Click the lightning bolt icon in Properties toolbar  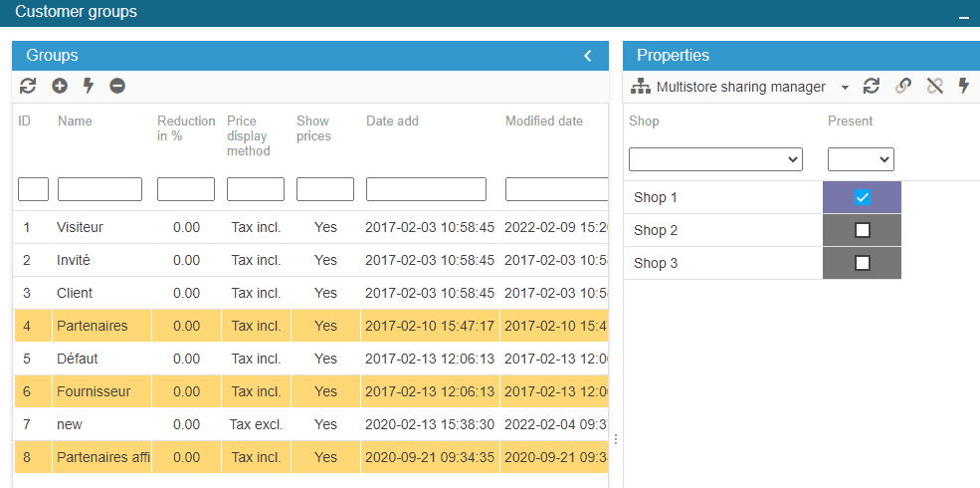coord(963,87)
